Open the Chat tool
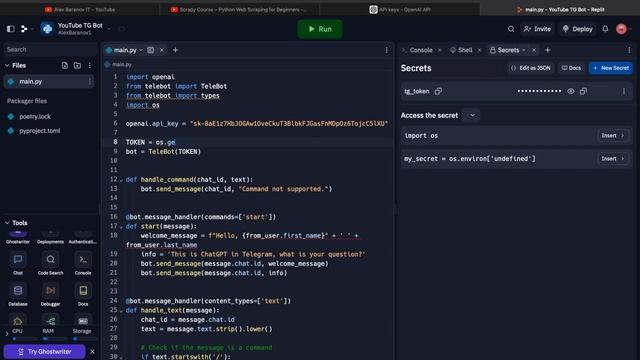This screenshot has width=640, height=360. pyautogui.click(x=18, y=263)
